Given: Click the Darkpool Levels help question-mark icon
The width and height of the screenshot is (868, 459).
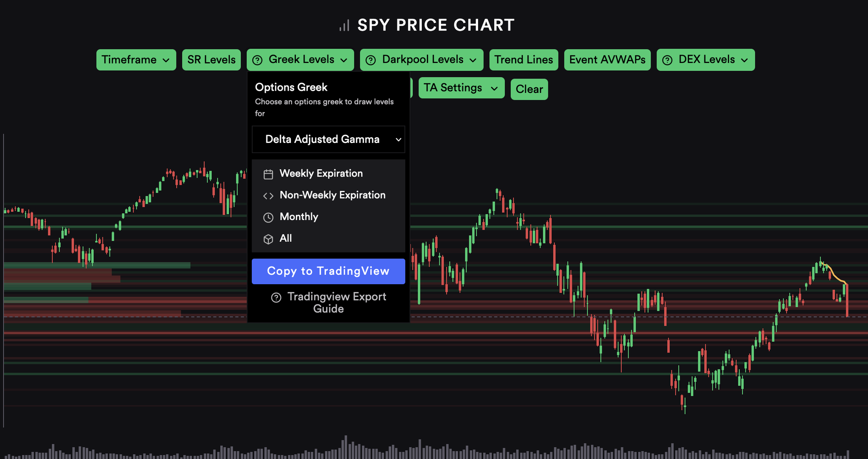Looking at the screenshot, I should [371, 60].
